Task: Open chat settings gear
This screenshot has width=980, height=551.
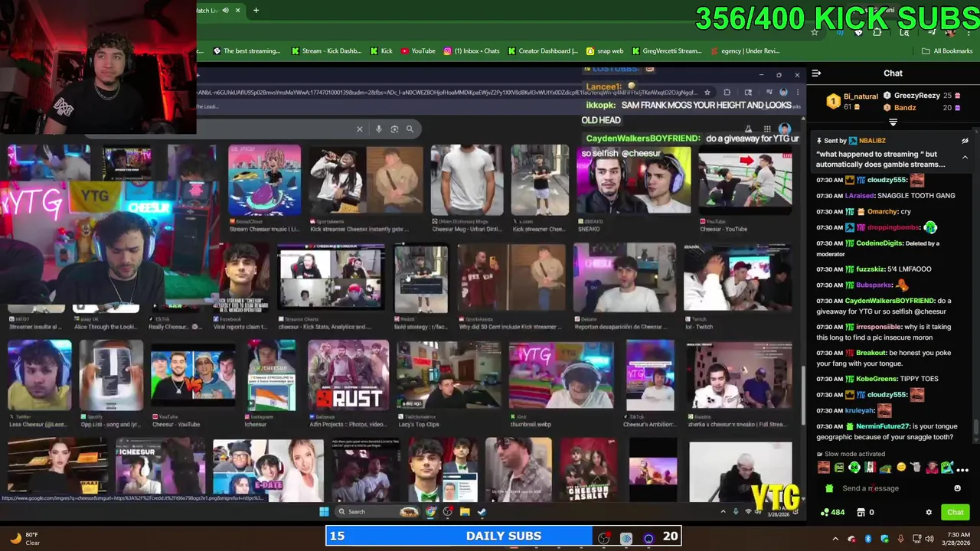Action: pos(929,512)
